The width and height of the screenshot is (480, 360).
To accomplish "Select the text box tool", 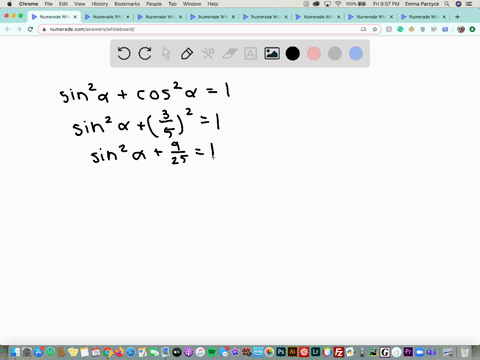I will click(x=250, y=53).
